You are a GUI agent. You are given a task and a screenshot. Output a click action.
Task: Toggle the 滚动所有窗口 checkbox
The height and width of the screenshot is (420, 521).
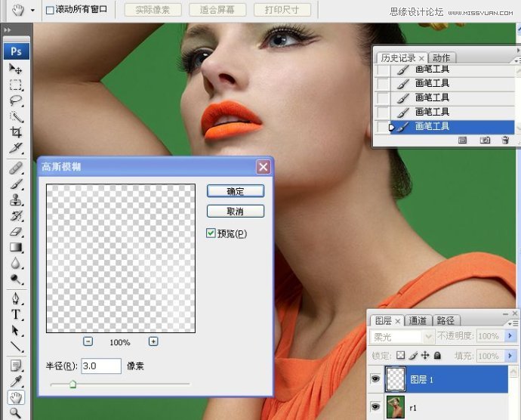[x=50, y=11]
